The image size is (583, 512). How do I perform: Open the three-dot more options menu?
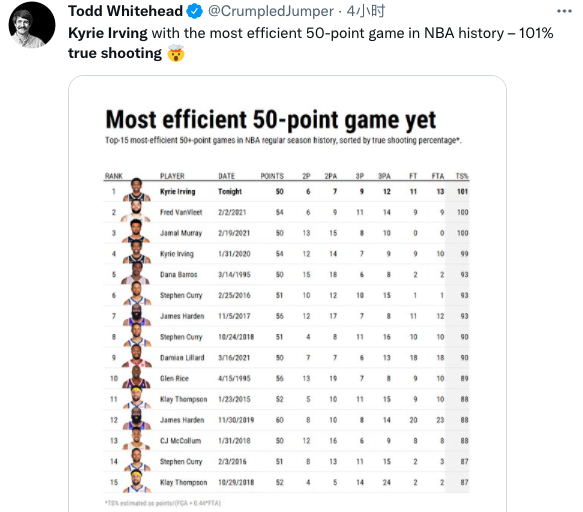click(x=564, y=11)
